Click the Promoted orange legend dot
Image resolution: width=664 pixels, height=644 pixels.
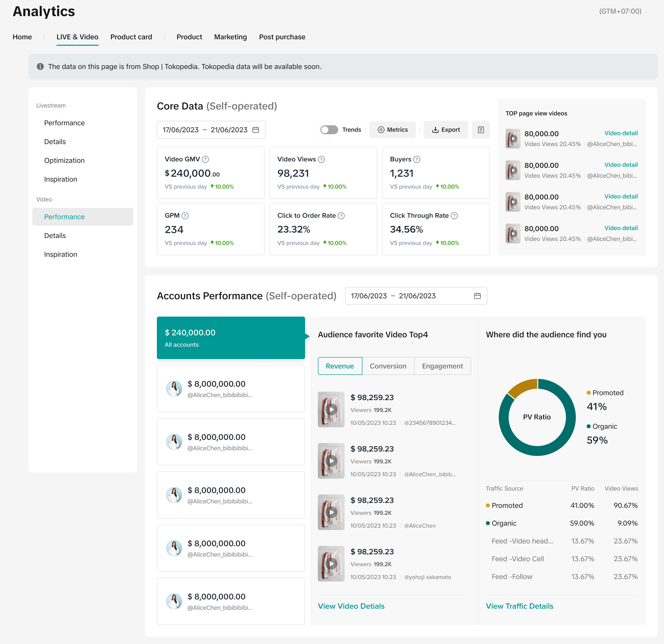[588, 392]
